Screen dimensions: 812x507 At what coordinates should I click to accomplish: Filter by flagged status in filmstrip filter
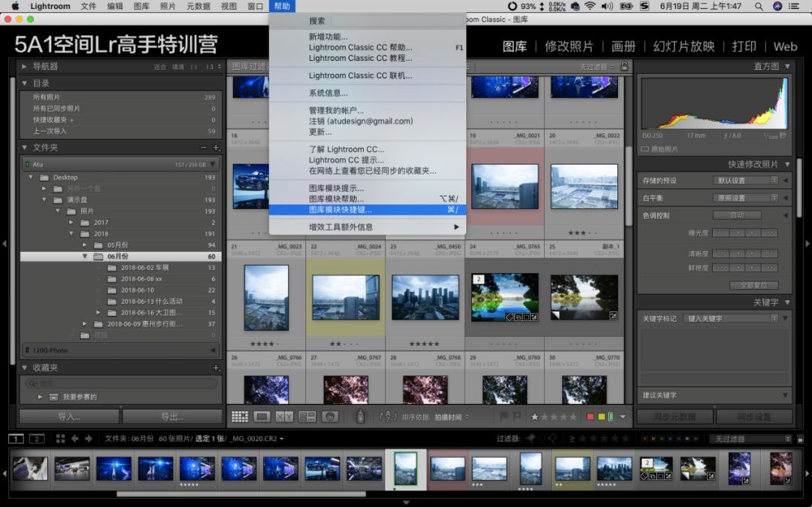point(531,439)
